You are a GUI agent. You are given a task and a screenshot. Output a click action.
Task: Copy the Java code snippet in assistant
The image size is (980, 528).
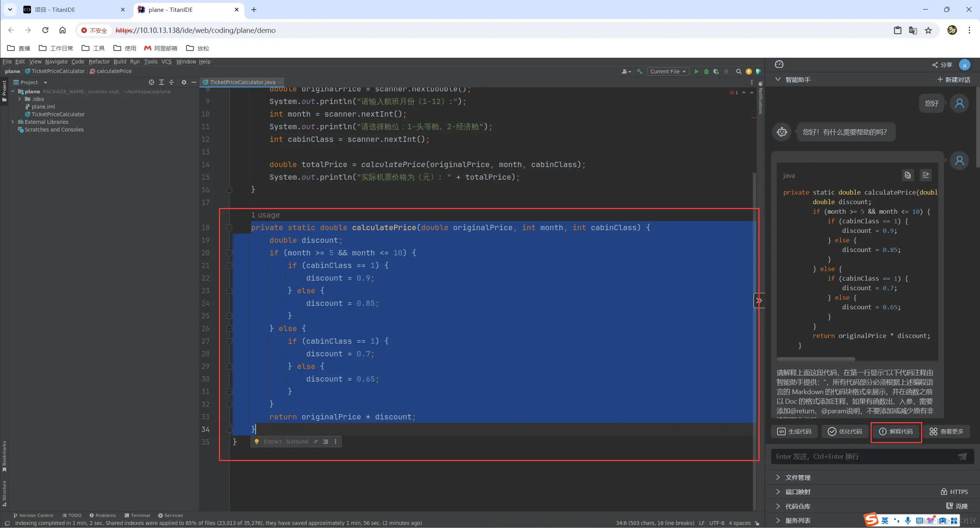click(908, 175)
